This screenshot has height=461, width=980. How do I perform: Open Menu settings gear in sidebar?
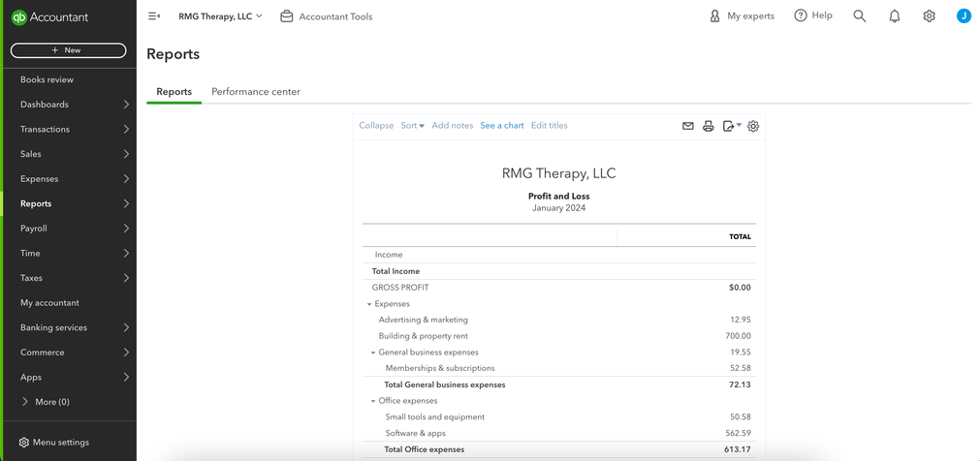coord(24,443)
